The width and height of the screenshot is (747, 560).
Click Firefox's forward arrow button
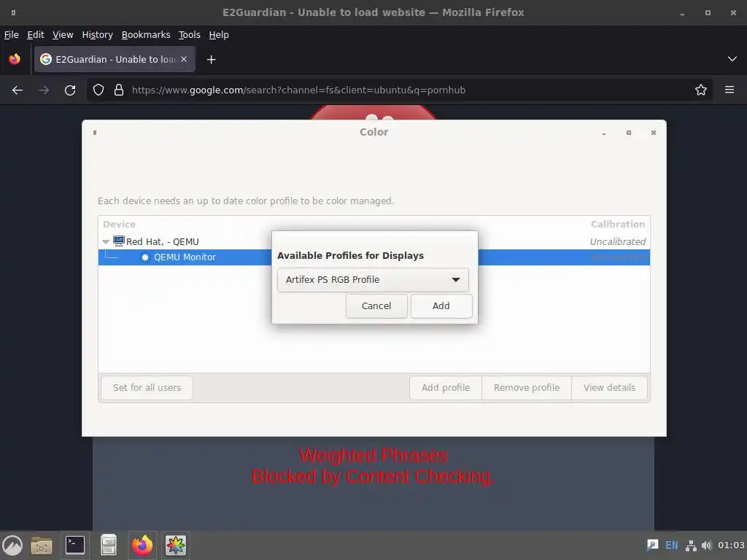pos(44,90)
